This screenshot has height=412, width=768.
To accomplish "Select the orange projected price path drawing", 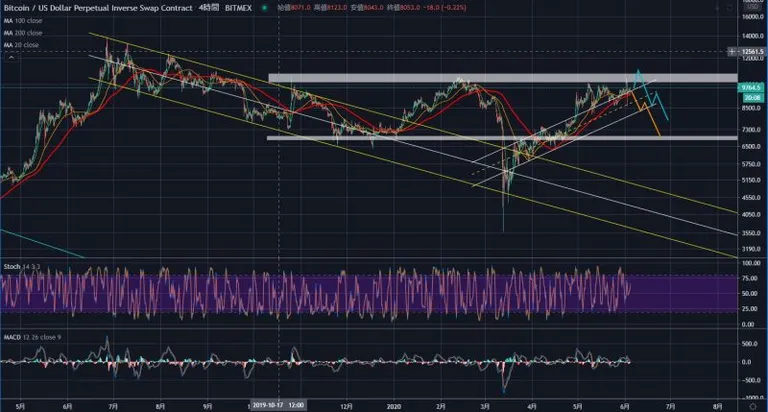I will pos(646,113).
